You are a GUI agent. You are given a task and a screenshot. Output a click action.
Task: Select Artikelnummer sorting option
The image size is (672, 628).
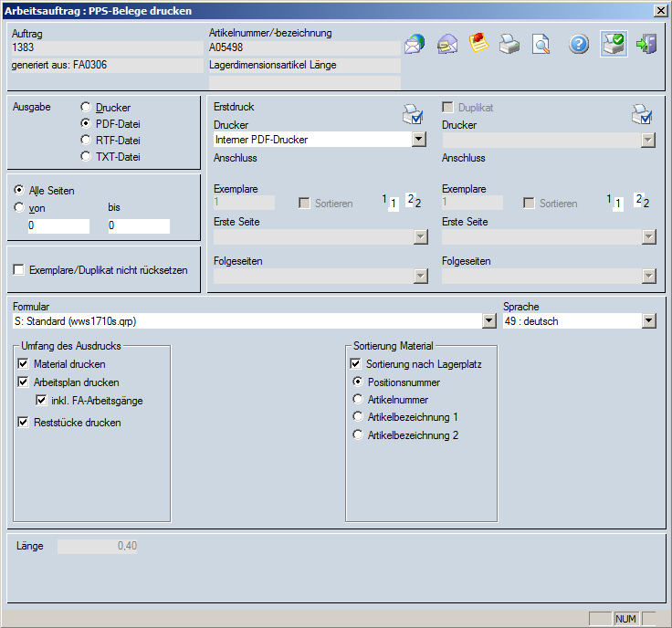(359, 400)
